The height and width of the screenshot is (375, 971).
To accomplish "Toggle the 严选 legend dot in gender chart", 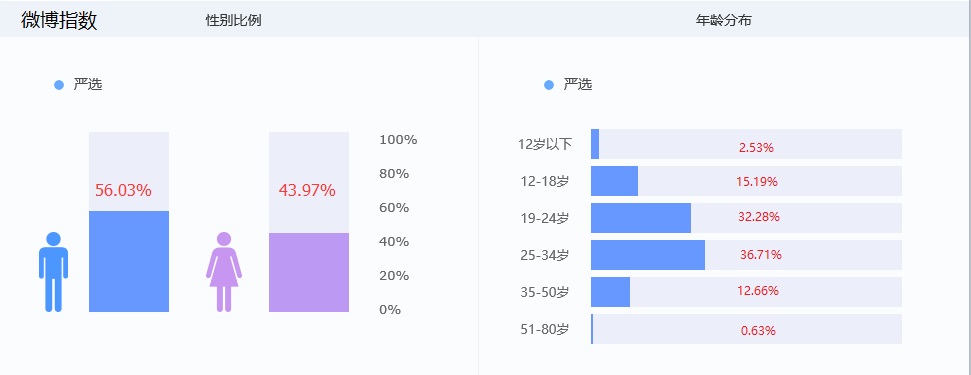I will point(59,85).
